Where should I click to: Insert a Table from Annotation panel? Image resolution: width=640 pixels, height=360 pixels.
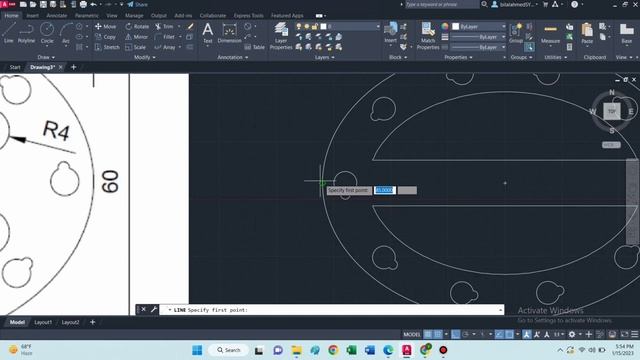tap(255, 47)
